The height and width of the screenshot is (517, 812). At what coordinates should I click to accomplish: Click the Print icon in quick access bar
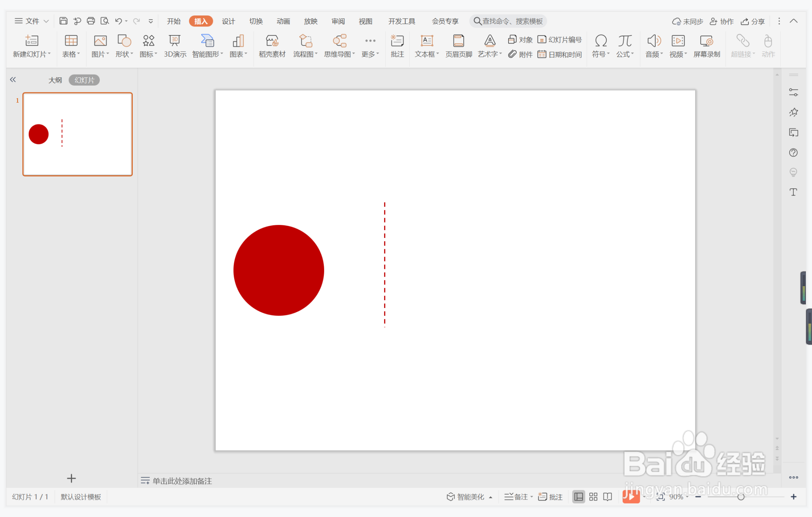(91, 21)
